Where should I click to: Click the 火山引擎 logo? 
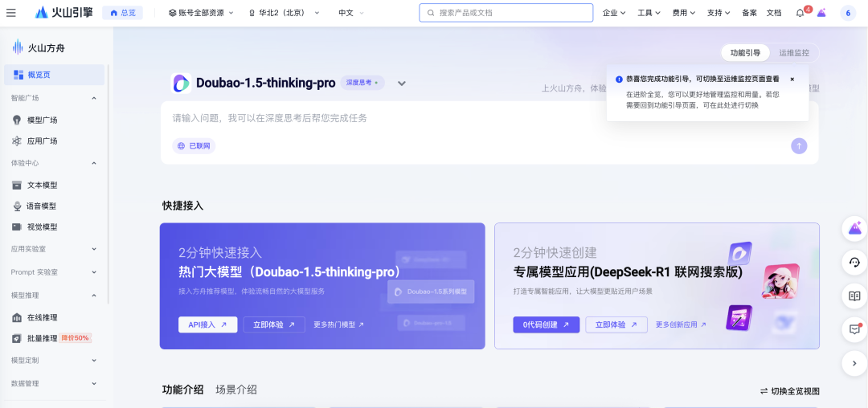[63, 13]
